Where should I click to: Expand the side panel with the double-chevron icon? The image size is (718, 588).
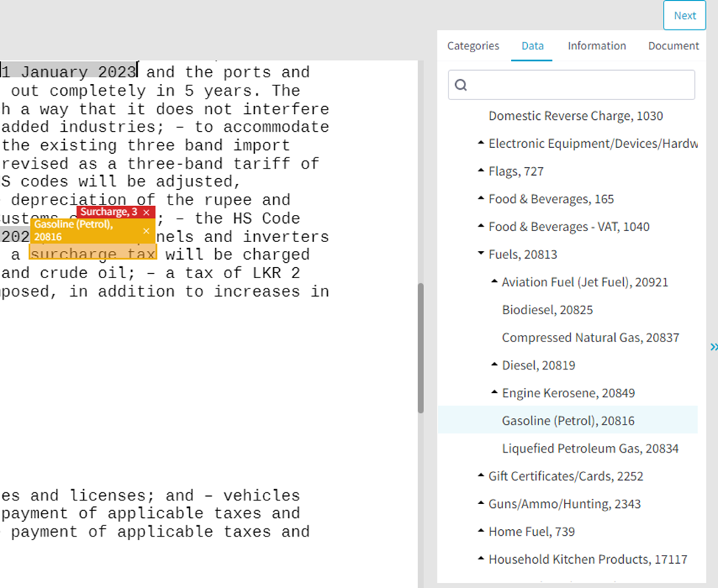[713, 347]
